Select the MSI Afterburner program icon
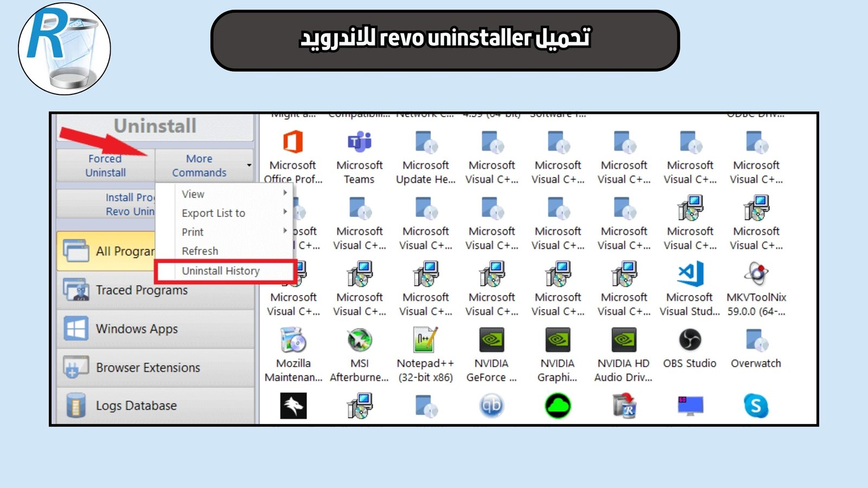The image size is (868, 488). tap(359, 340)
